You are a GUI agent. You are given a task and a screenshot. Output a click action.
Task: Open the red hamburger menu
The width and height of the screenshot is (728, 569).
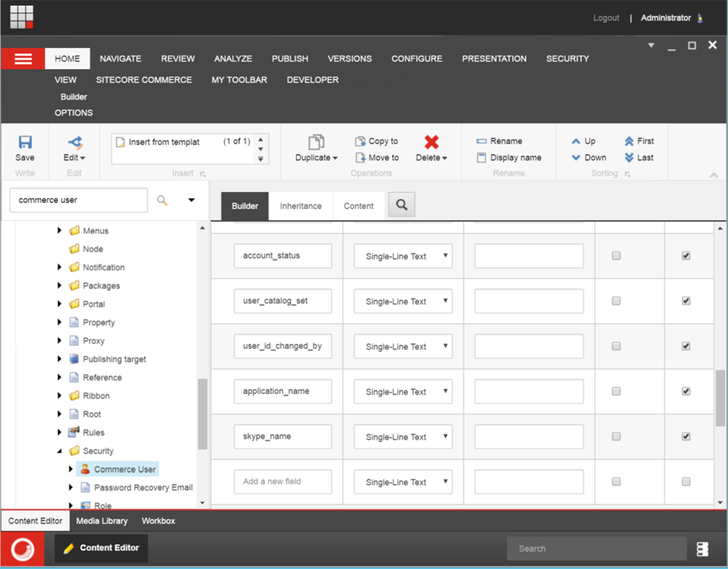click(x=23, y=59)
